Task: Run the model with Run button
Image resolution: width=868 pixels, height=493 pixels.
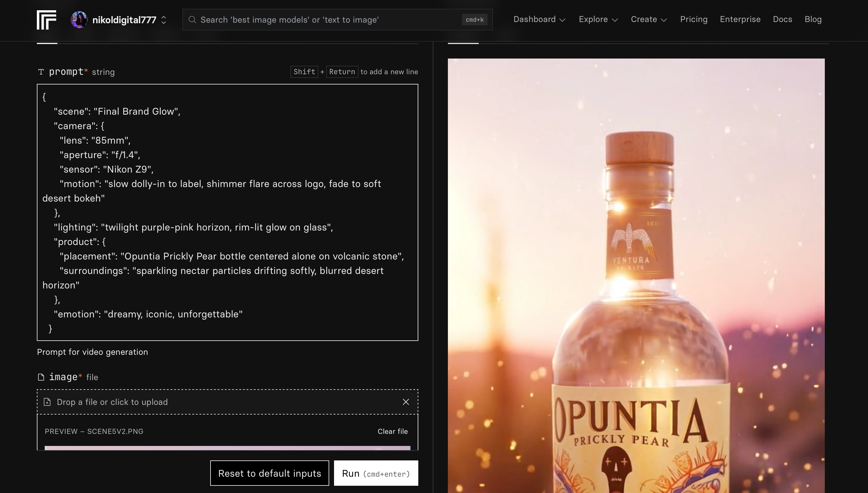Action: click(376, 473)
